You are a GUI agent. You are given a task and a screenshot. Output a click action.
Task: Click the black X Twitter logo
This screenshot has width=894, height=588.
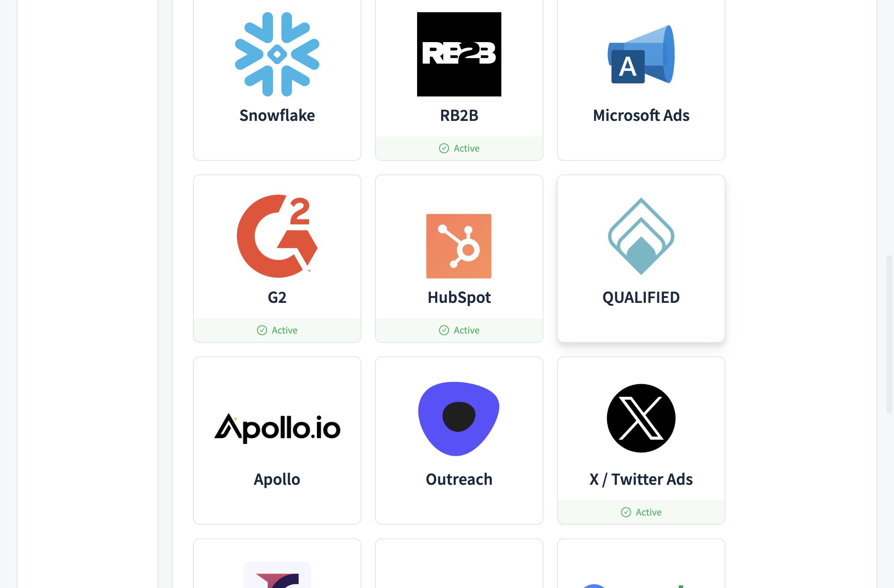point(641,418)
